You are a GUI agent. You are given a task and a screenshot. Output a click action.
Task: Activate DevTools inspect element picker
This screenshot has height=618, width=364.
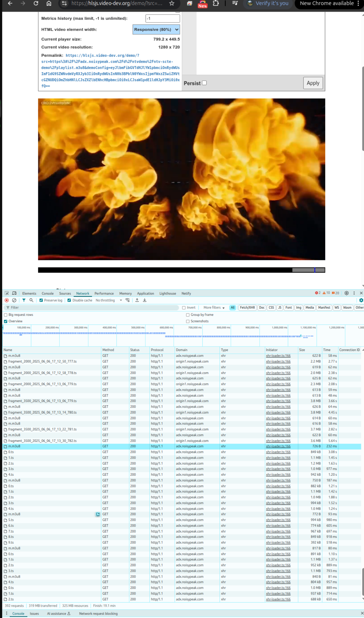[x=7, y=293]
